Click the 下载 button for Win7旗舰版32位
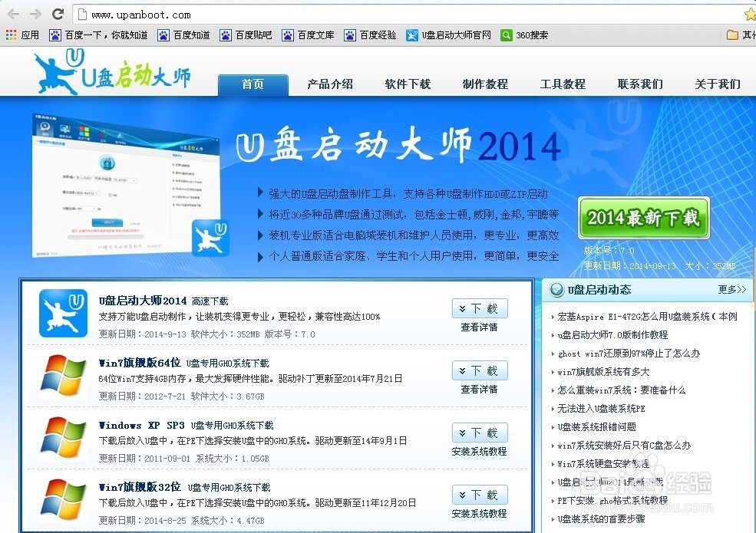The image size is (756, 533). (x=479, y=495)
